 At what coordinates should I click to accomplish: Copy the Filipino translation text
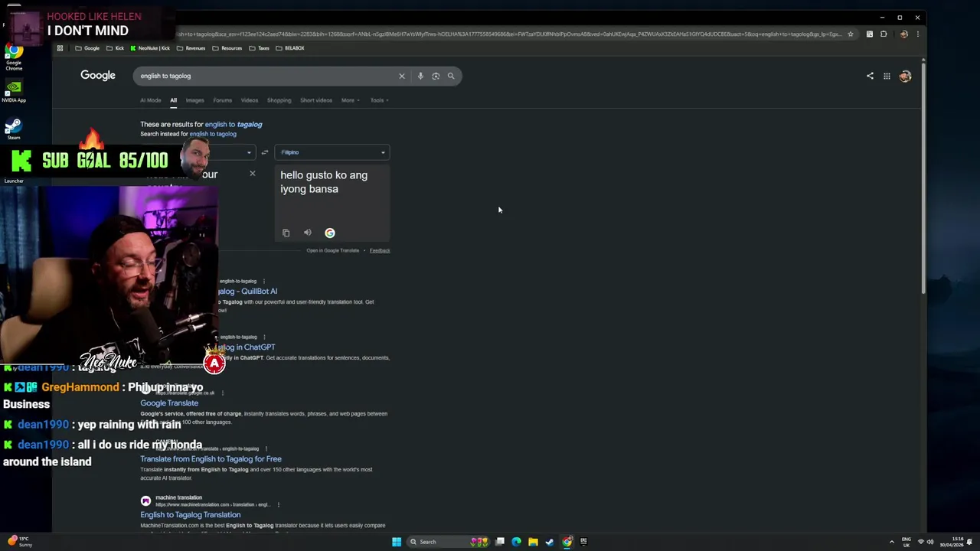pos(286,233)
